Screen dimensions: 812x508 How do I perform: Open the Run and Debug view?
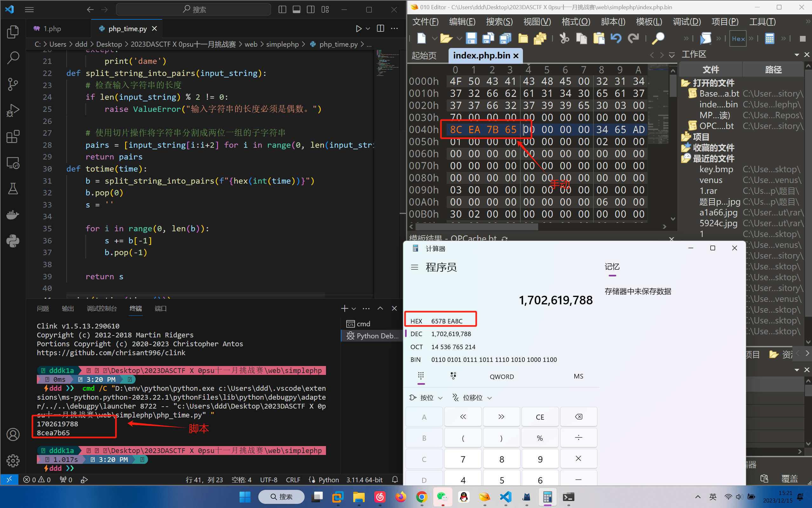pos(13,110)
